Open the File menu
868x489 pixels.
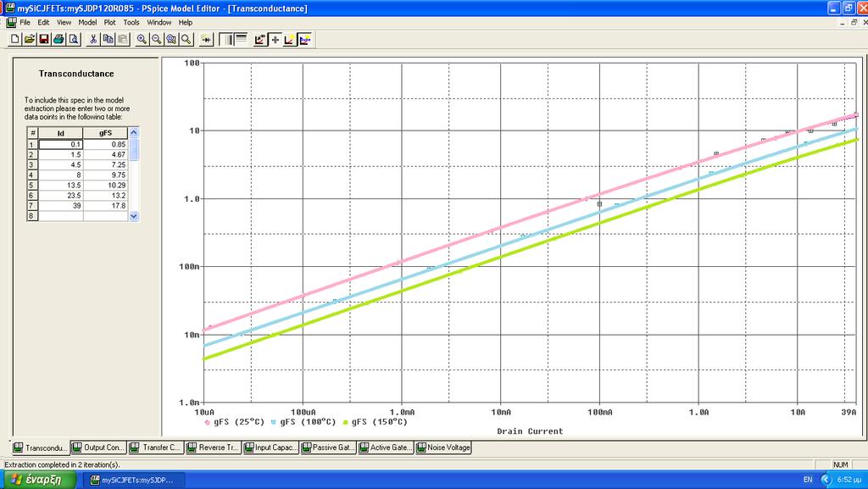(x=25, y=23)
